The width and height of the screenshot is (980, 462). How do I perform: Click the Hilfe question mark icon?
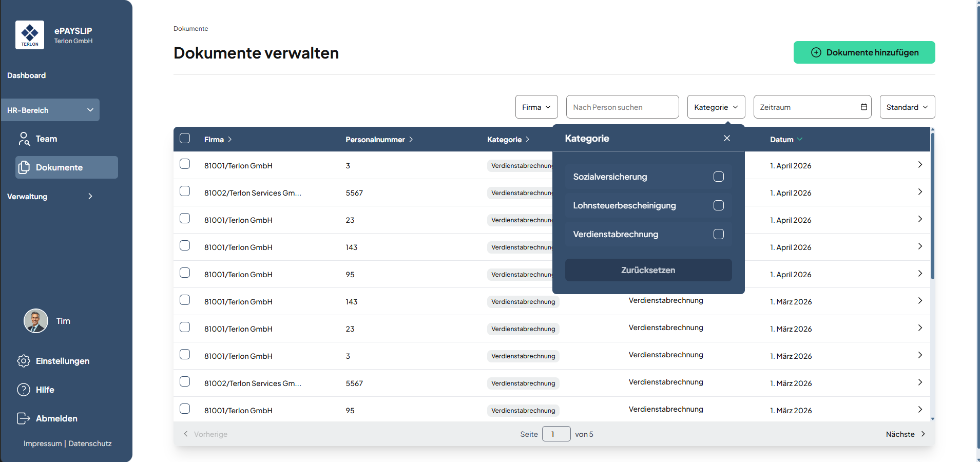pyautogui.click(x=24, y=390)
